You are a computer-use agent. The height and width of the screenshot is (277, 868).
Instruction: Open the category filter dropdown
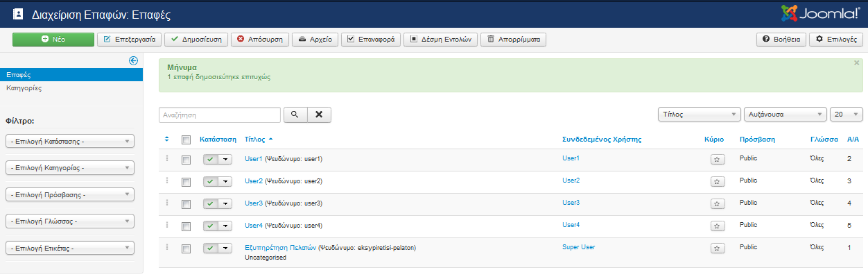(70, 168)
